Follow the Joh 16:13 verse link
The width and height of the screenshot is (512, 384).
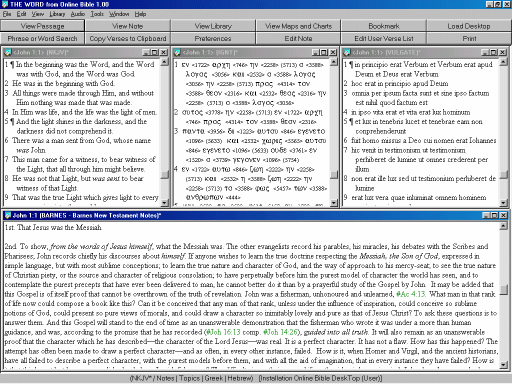223,332
